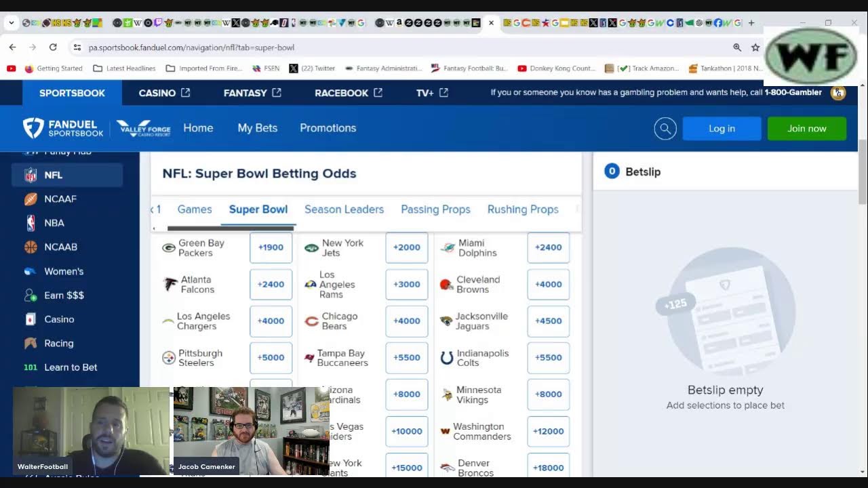Open the Passing Props tab
The width and height of the screenshot is (868, 488).
coord(435,209)
